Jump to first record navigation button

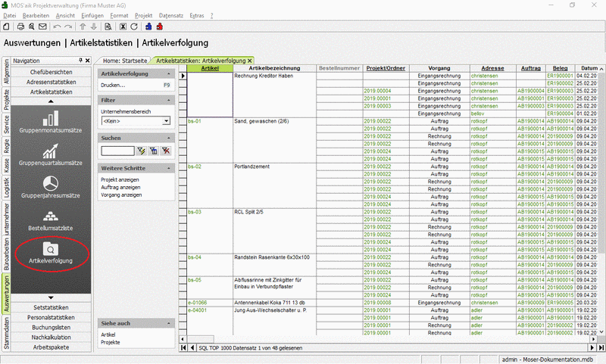183,348
